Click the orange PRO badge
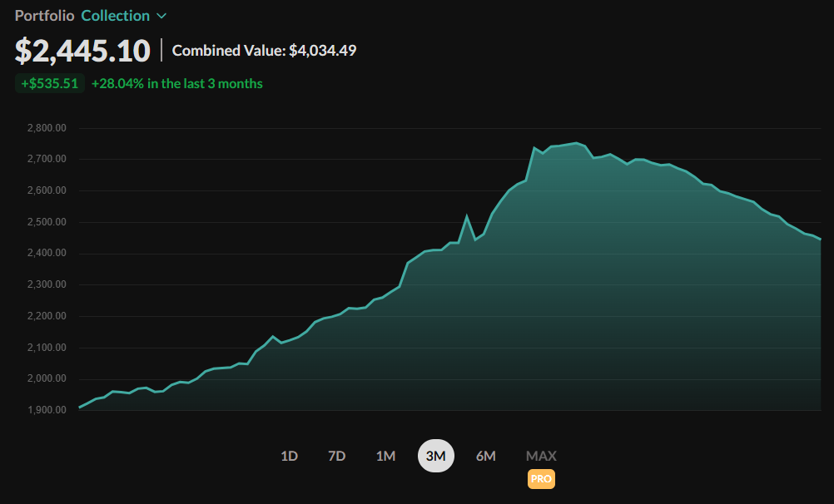The image size is (834, 504). [541, 479]
